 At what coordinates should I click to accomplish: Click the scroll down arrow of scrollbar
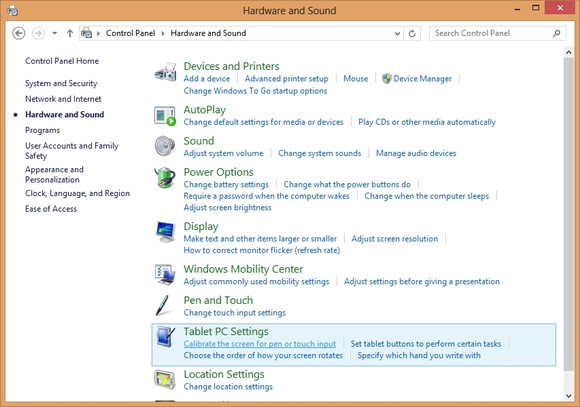point(569,396)
